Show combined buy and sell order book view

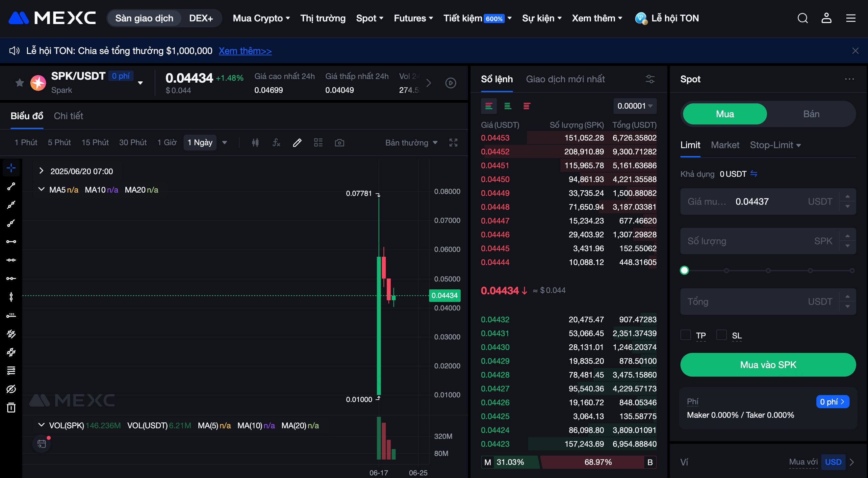489,106
